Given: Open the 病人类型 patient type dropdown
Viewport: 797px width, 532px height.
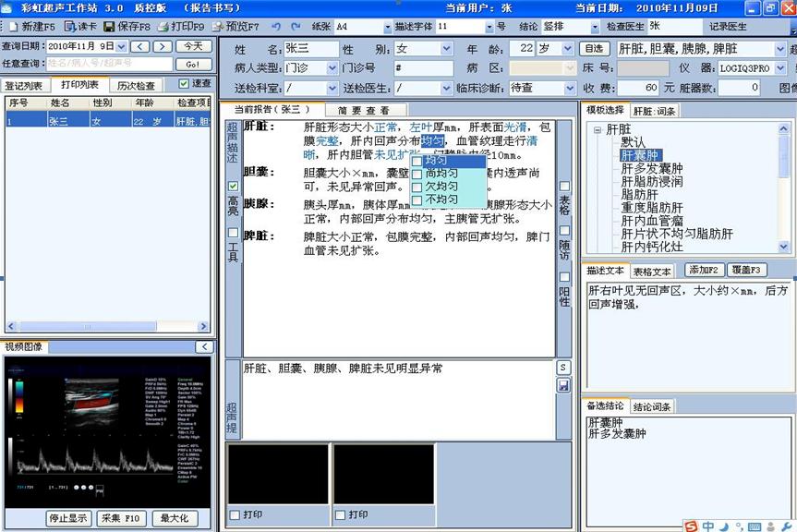Looking at the screenshot, I should point(332,68).
